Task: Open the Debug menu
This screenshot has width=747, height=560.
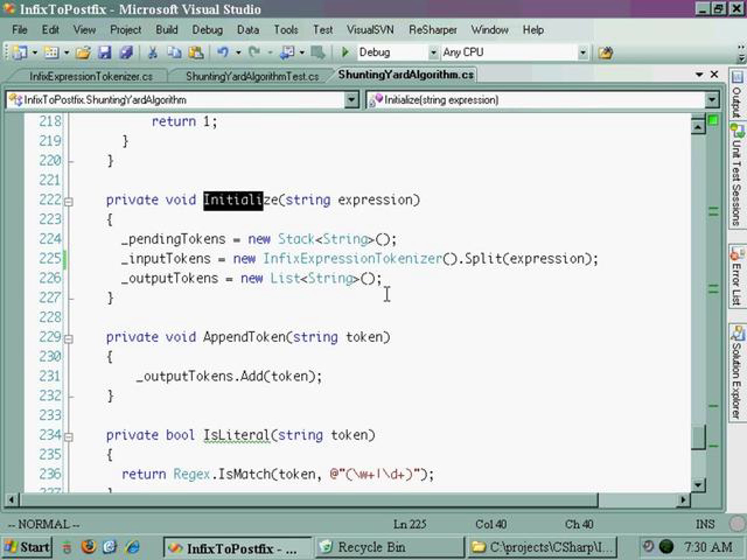Action: [x=207, y=30]
